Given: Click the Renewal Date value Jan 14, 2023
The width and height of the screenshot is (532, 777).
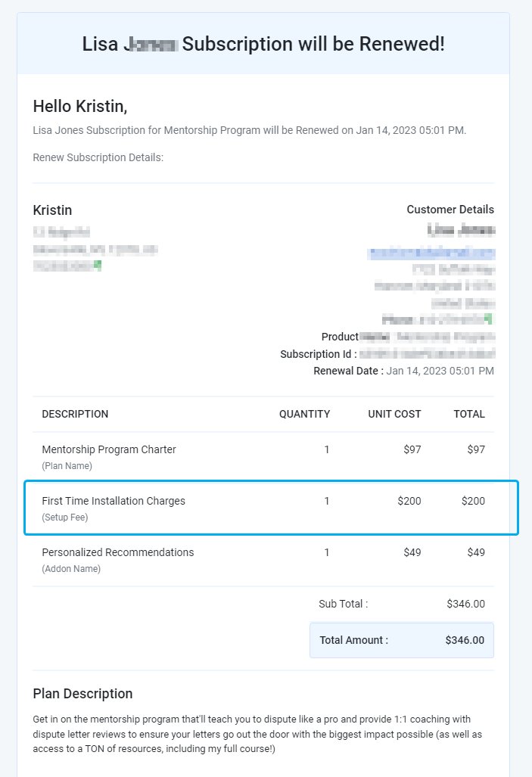Looking at the screenshot, I should pyautogui.click(x=440, y=371).
